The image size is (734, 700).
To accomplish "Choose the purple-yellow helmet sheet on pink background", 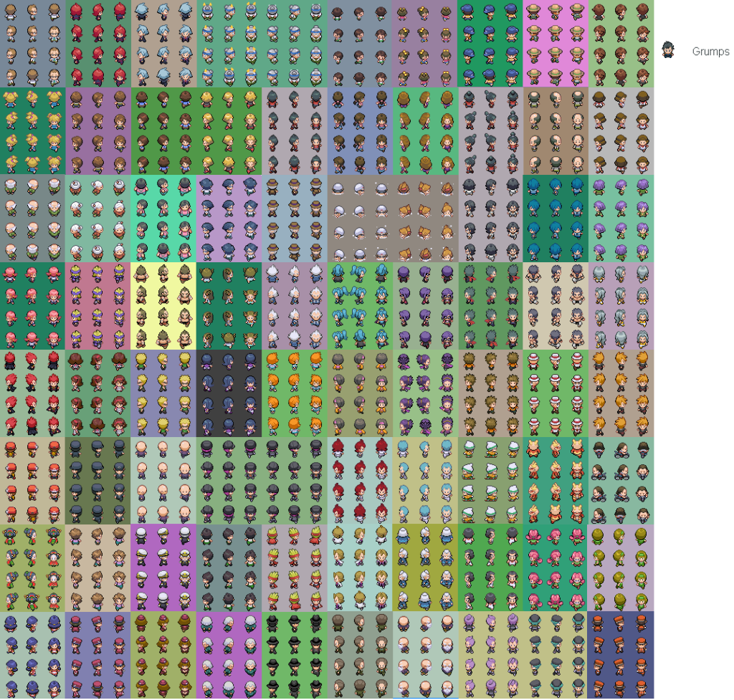I will coord(98,306).
